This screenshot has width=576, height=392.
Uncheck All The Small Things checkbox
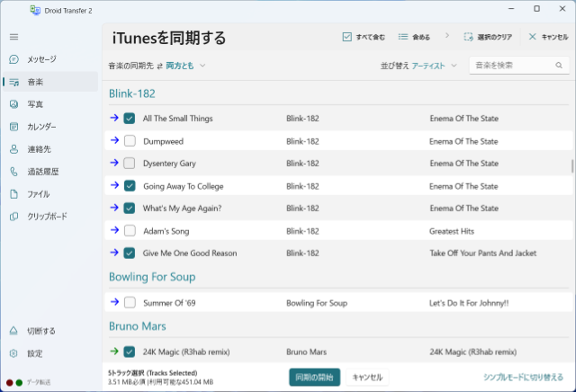pyautogui.click(x=130, y=119)
